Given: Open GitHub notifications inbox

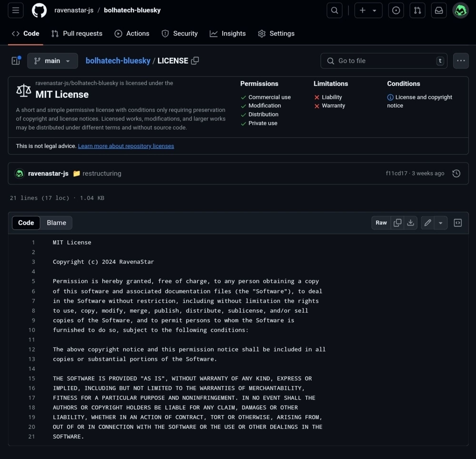Looking at the screenshot, I should [439, 10].
